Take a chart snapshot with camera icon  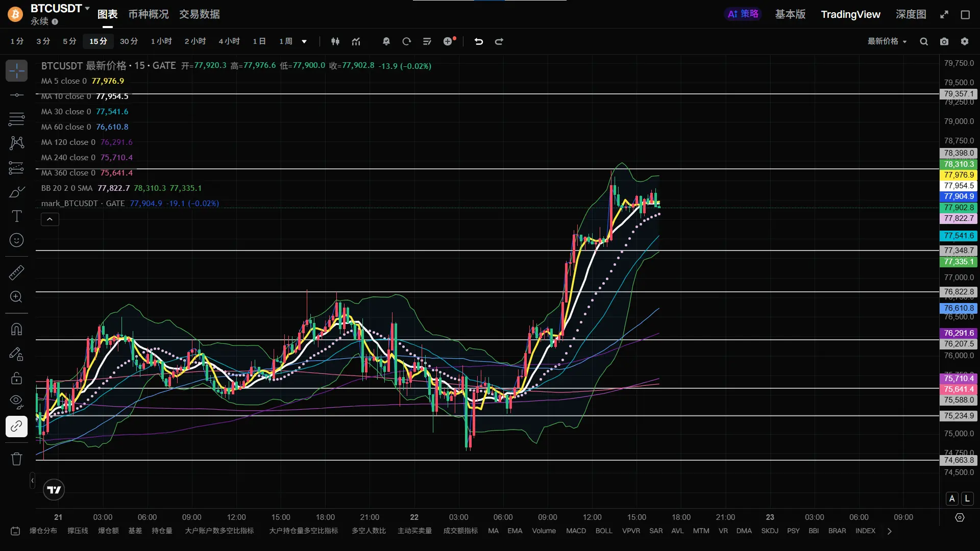(x=944, y=41)
